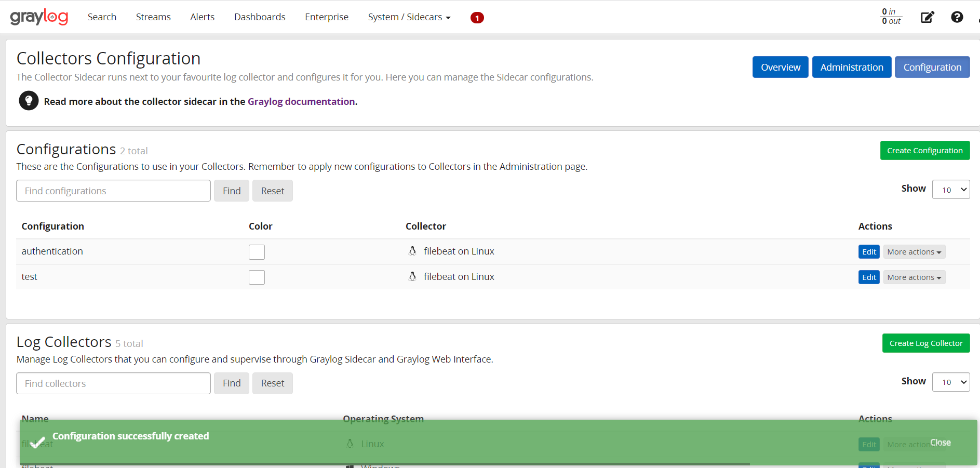The width and height of the screenshot is (980, 468).
Task: Open the configurations Show count dropdown
Action: click(x=951, y=190)
